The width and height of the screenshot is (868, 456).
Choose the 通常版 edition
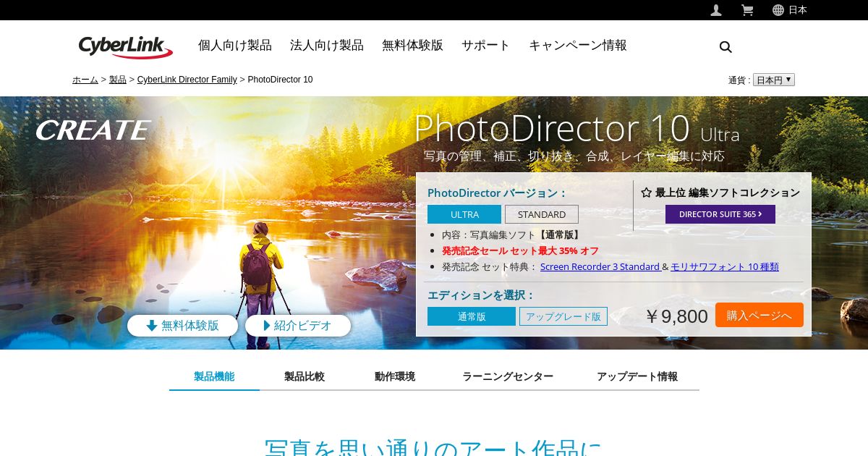pos(472,316)
